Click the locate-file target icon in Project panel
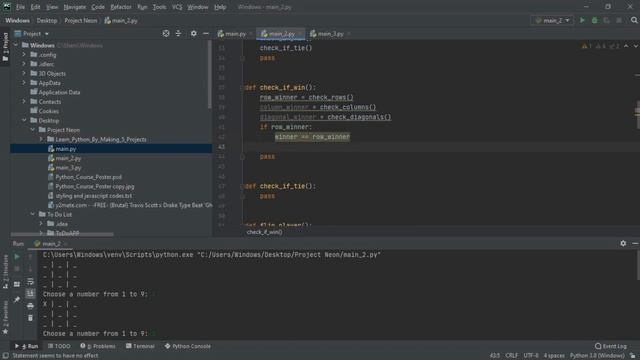Viewport: 640px width, 360px height. (x=166, y=33)
